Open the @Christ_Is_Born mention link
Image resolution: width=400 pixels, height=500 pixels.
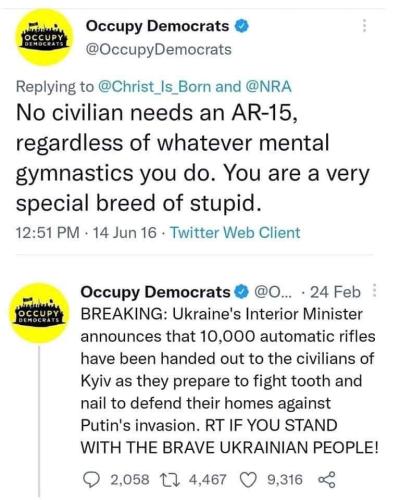coord(154,87)
